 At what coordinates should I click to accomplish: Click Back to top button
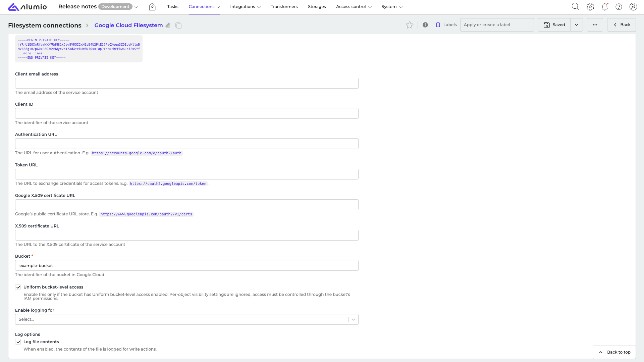pos(614,352)
